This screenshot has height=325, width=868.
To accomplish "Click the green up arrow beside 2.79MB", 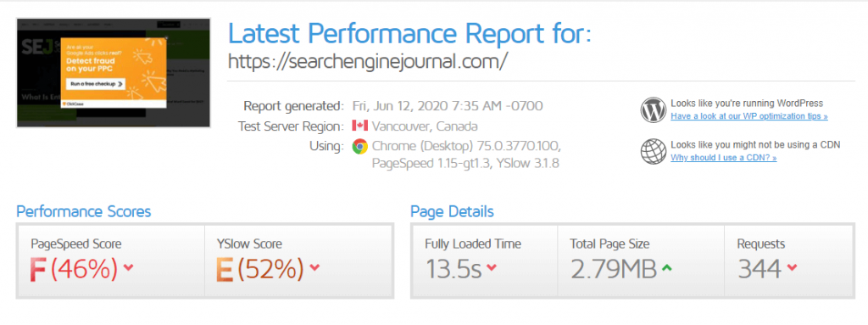I will [x=666, y=268].
